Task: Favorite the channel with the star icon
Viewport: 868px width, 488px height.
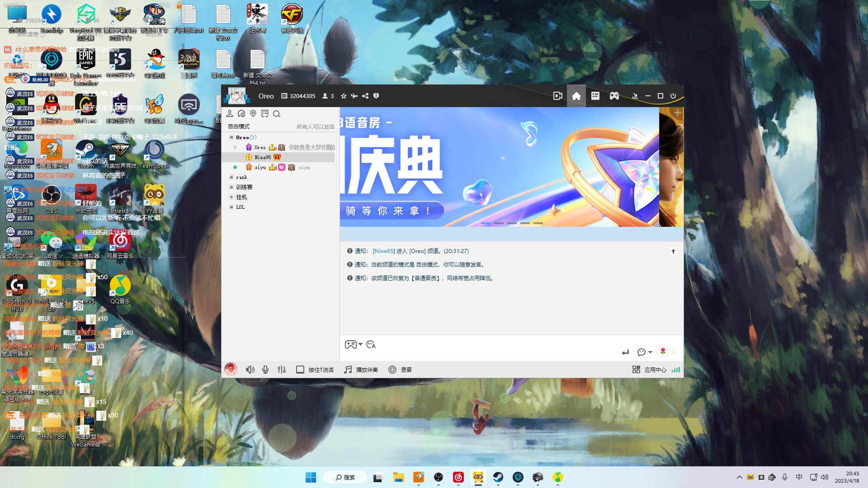Action: pos(344,96)
